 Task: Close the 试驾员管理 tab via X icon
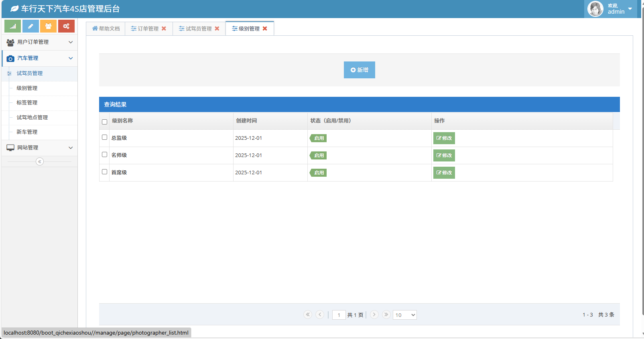217,29
